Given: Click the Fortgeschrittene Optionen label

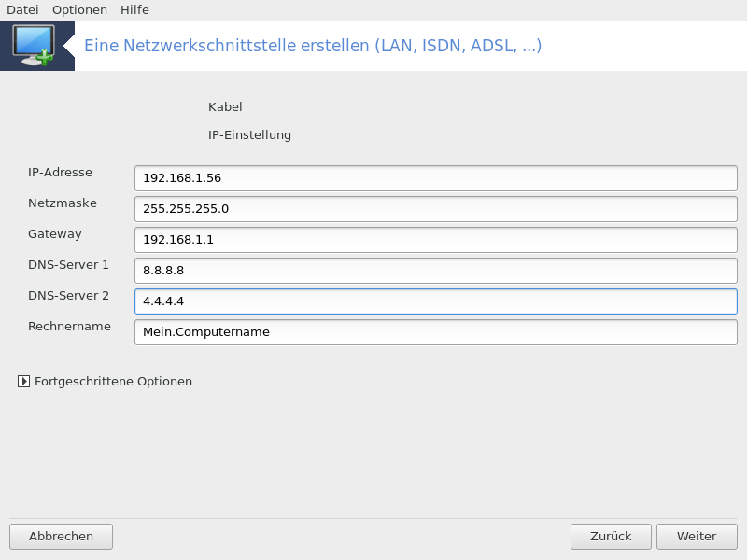Looking at the screenshot, I should click(x=113, y=382).
